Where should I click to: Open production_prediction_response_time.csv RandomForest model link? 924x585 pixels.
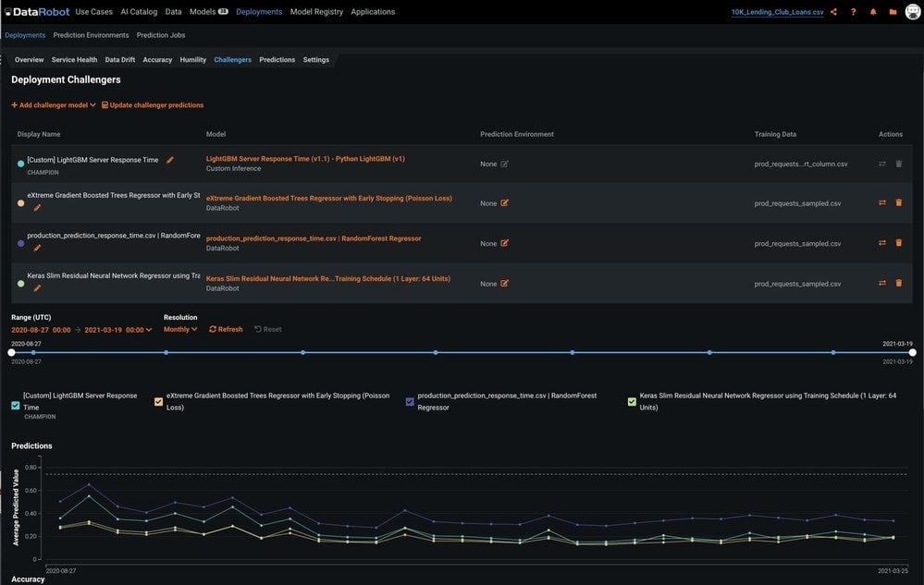[314, 238]
